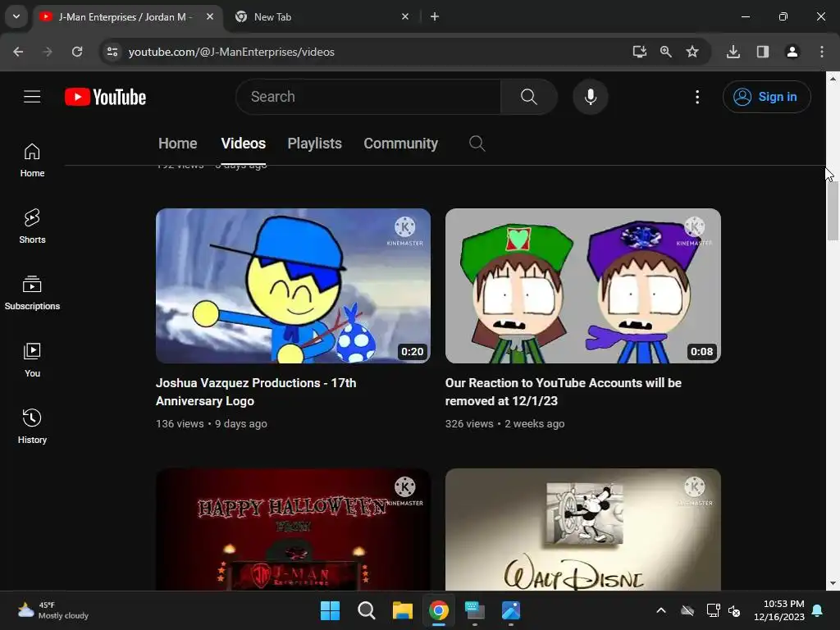
Task: Open Shorts in sidebar
Action: click(x=32, y=226)
